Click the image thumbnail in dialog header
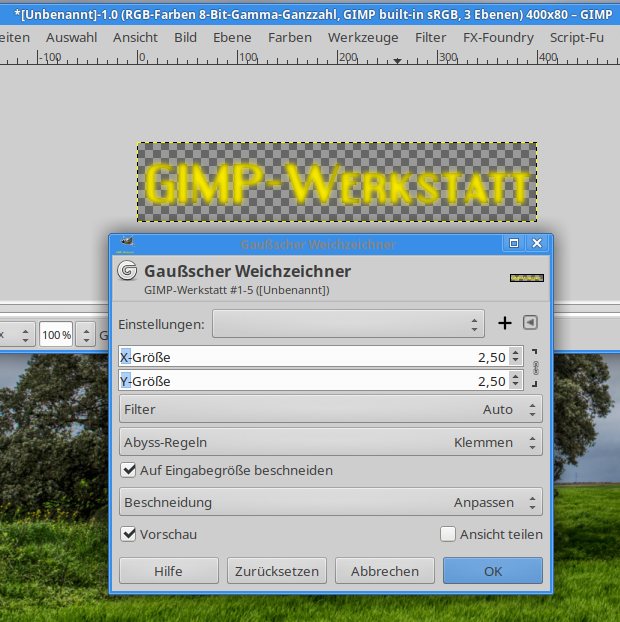Viewport: 620px width, 622px height. [527, 278]
